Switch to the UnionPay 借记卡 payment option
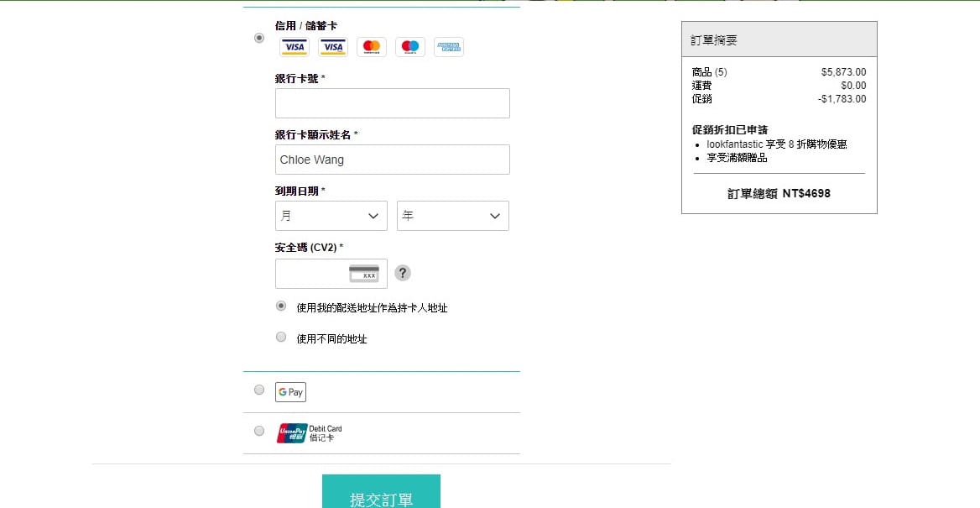980x508 pixels. pyautogui.click(x=259, y=431)
